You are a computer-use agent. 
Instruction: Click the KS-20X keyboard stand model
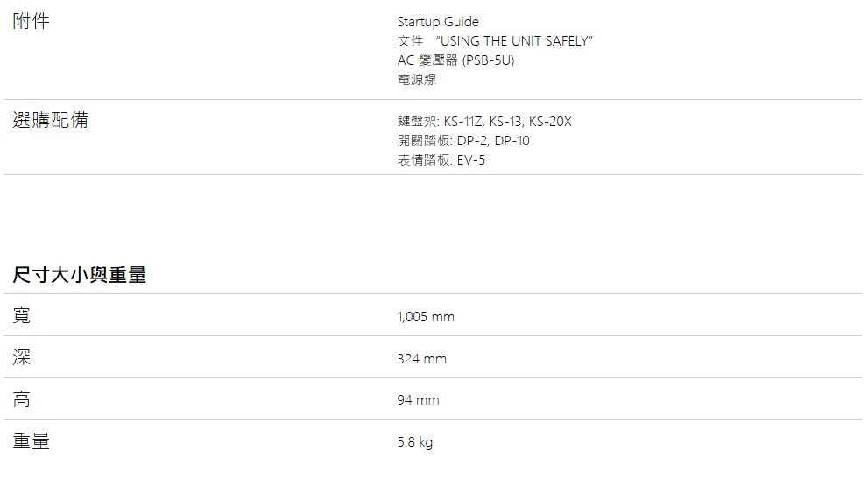click(x=550, y=121)
